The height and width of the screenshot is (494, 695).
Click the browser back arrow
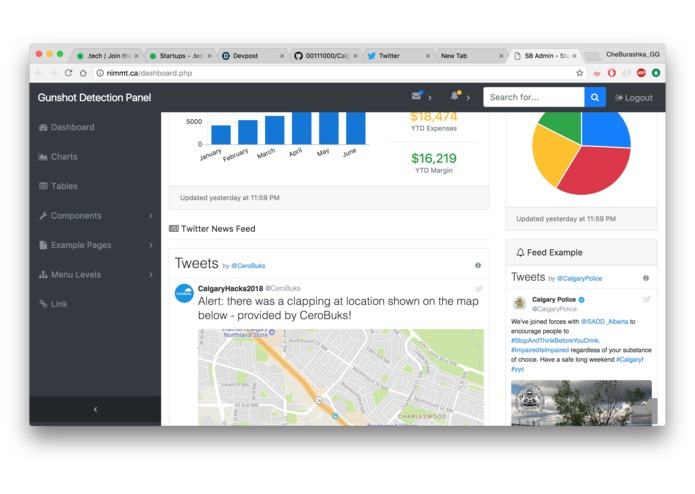click(x=39, y=73)
